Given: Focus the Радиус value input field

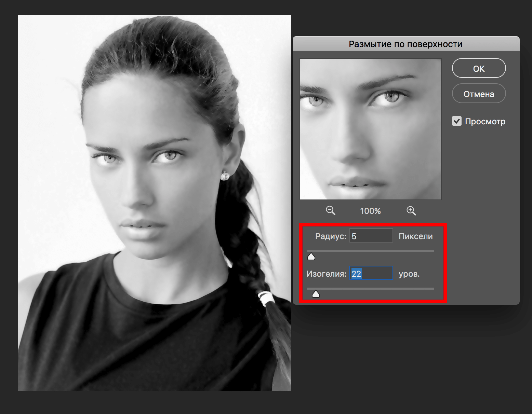Looking at the screenshot, I should coord(371,236).
